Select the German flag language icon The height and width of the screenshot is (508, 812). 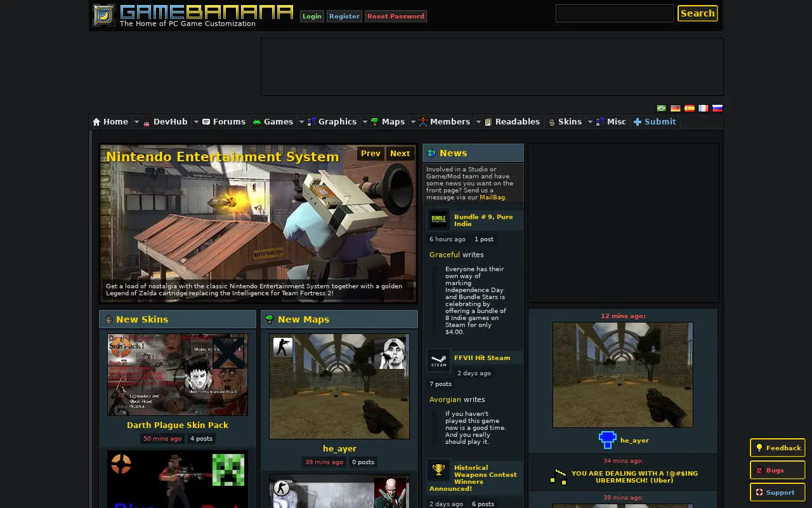(676, 108)
